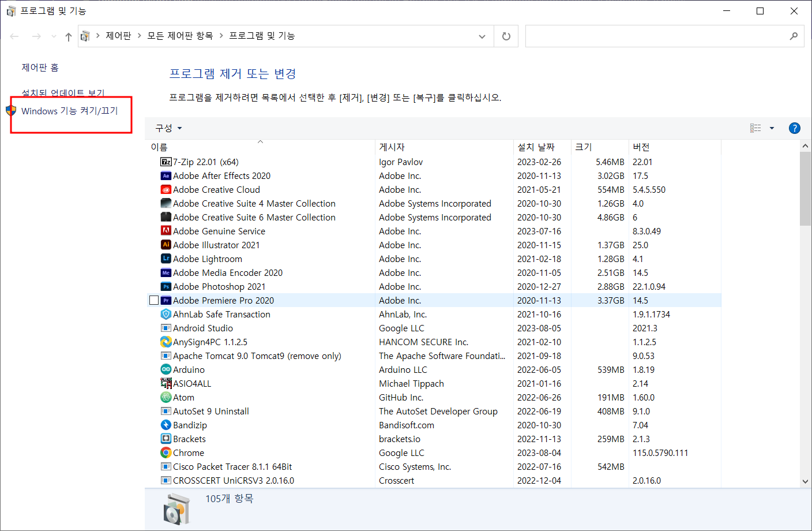Viewport: 812px width, 531px height.
Task: Click the forward navigation arrow
Action: (36, 36)
